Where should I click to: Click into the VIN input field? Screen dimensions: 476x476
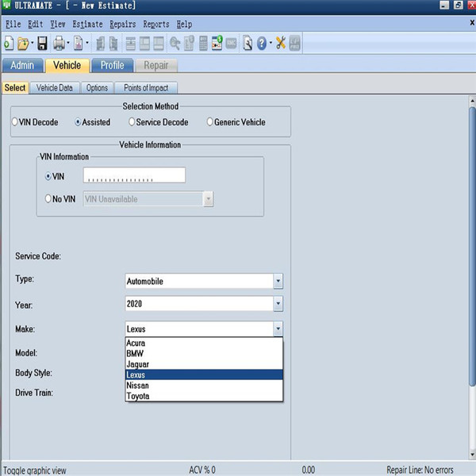coord(133,175)
